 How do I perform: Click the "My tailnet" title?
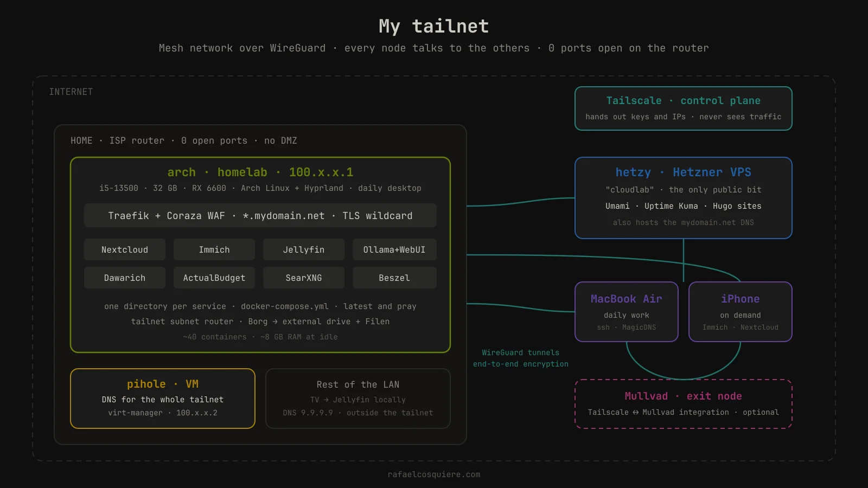pyautogui.click(x=434, y=26)
